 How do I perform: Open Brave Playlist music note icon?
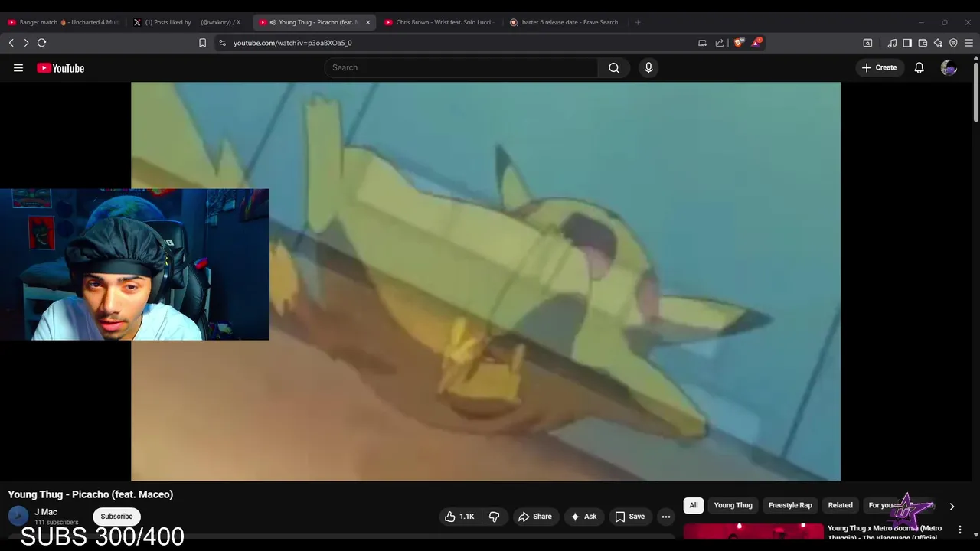click(x=892, y=43)
